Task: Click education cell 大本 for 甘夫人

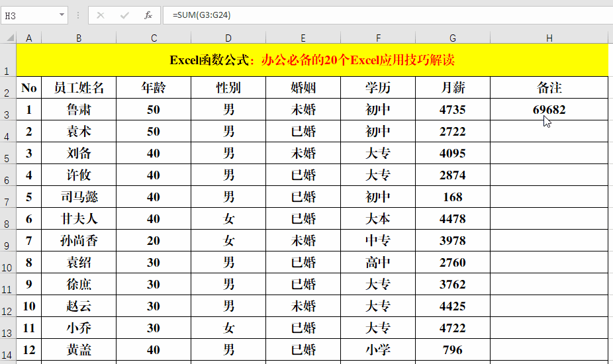Action: [378, 218]
